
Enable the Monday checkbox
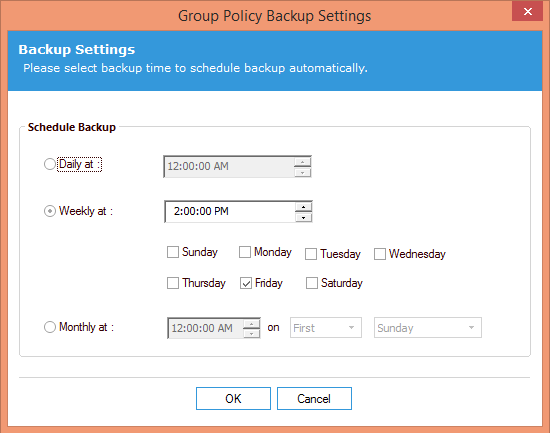pos(245,252)
